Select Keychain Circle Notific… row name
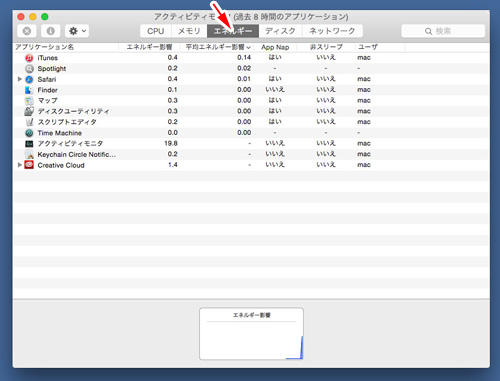This screenshot has width=500, height=381. tap(77, 154)
